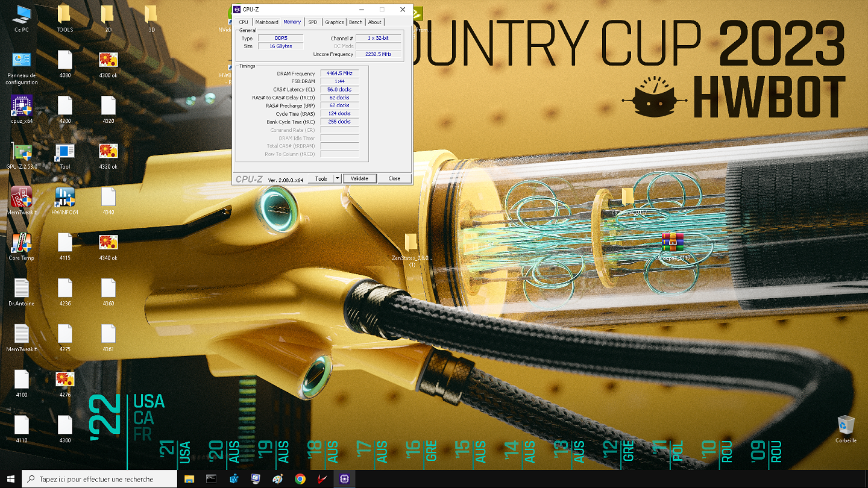Switch to the Bench tab

point(356,22)
